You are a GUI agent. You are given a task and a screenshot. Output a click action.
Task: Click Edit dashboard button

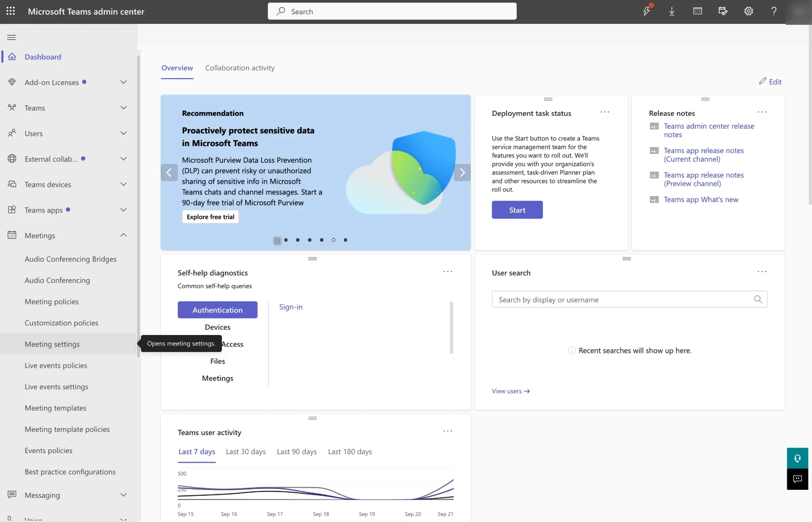point(770,81)
